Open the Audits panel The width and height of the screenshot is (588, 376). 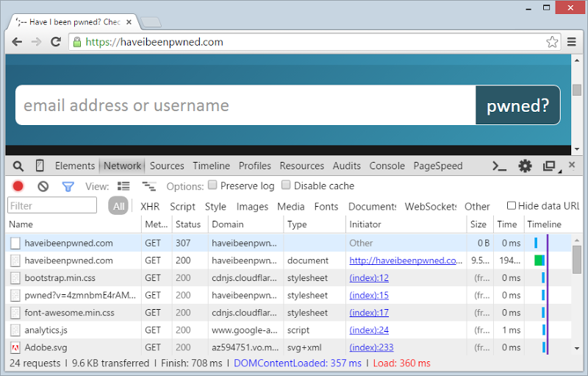[x=347, y=166]
